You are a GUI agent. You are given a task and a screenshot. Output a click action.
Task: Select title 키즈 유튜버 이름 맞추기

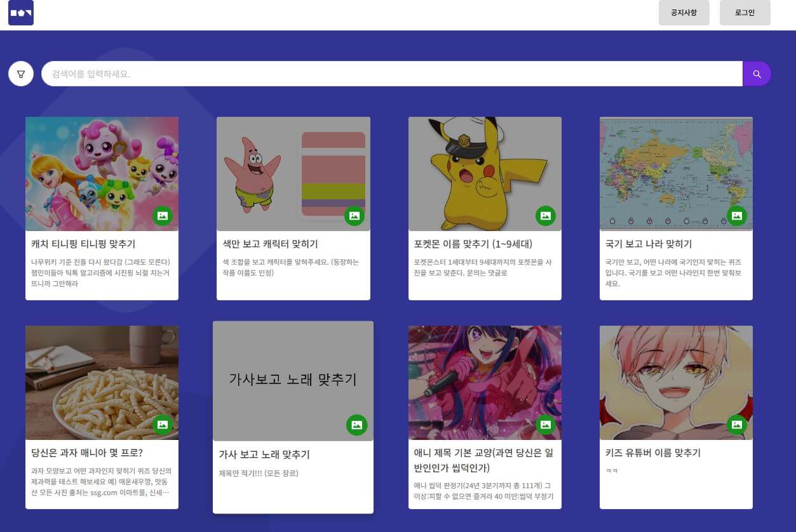pyautogui.click(x=653, y=453)
